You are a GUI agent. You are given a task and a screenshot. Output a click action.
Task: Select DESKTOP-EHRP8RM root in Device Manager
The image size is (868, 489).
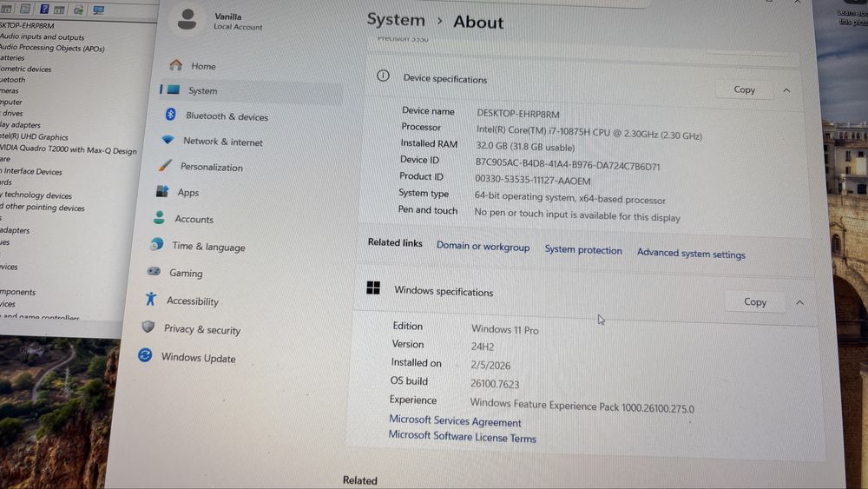(27, 25)
